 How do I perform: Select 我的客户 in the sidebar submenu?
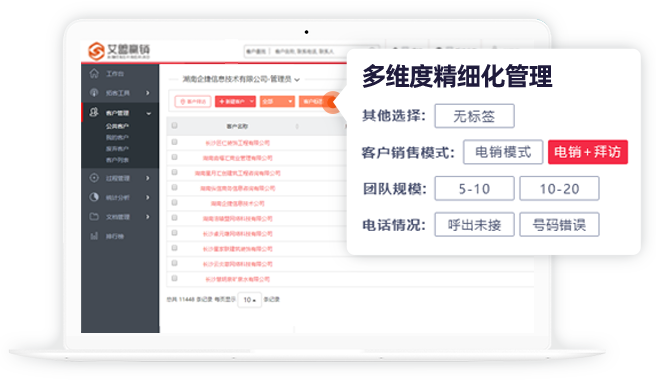[117, 138]
